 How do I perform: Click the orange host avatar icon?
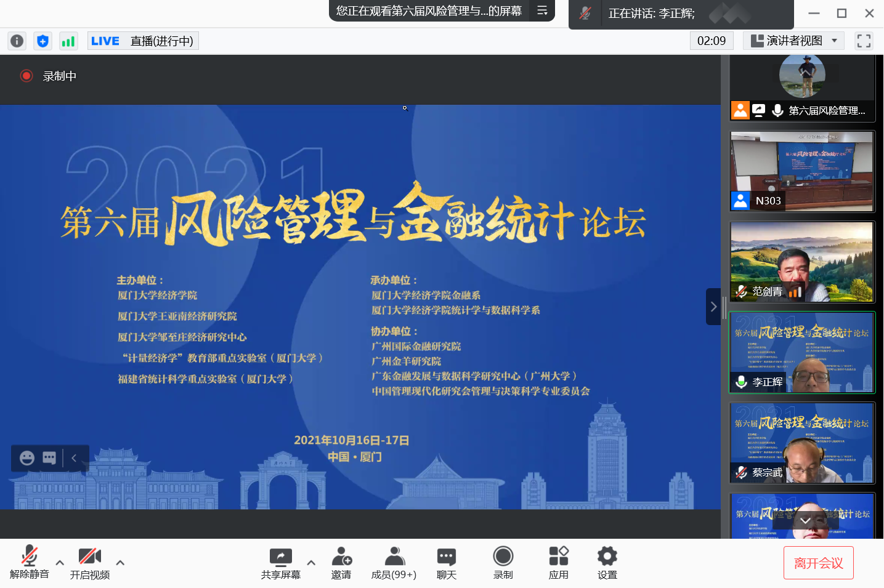click(740, 110)
